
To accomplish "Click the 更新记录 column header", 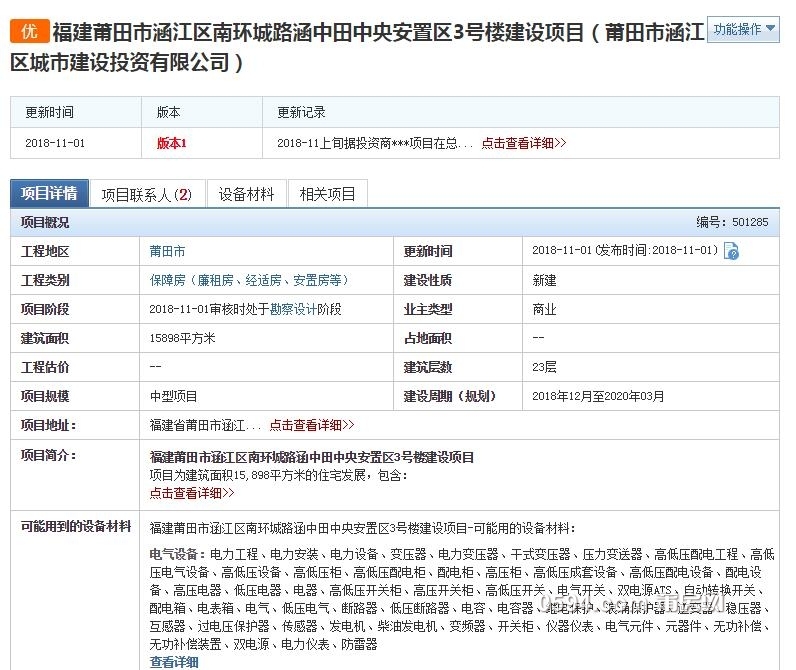I will (302, 112).
